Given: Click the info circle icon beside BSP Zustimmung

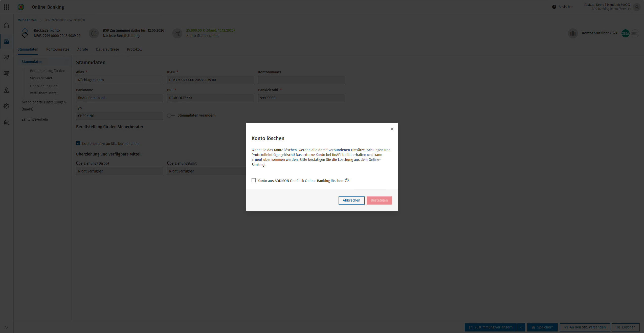Looking at the screenshot, I should [x=94, y=33].
